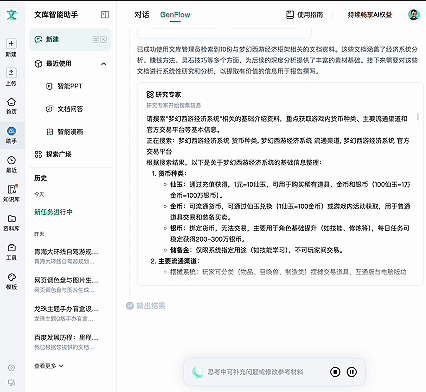Screen dimensions: 426x392
Task: Stop the task with stop button
Action: pyautogui.click(x=335, y=372)
